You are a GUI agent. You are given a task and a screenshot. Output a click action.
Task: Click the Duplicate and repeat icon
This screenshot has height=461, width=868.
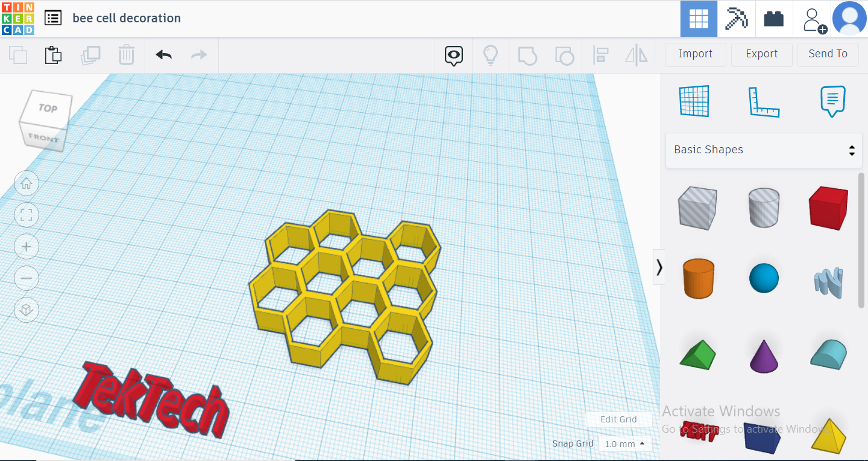click(x=90, y=55)
